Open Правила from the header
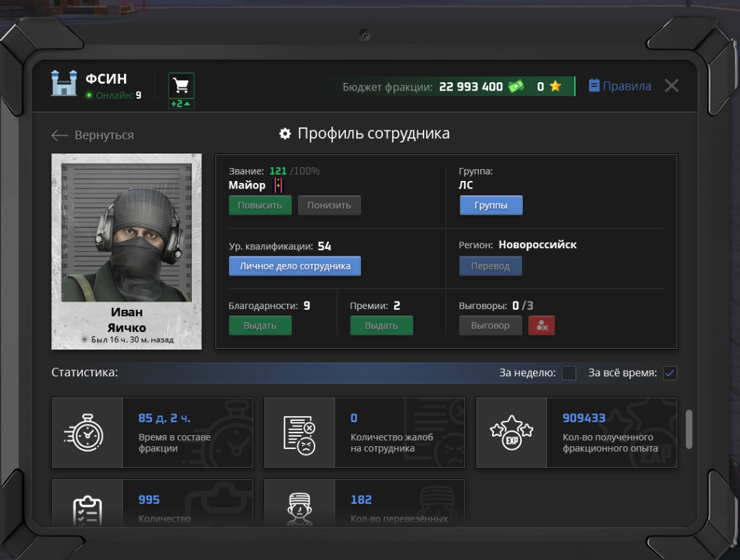Image resolution: width=740 pixels, height=560 pixels. 619,86
